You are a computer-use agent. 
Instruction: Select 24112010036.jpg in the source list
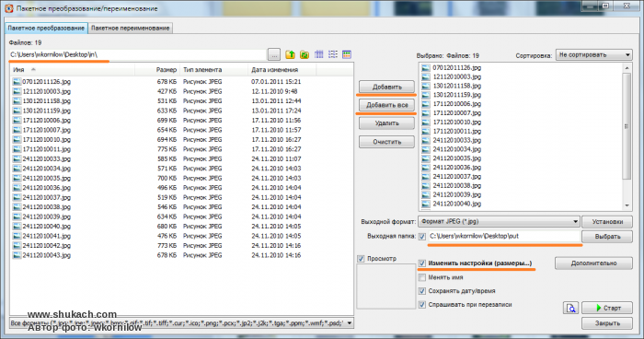tap(46, 188)
